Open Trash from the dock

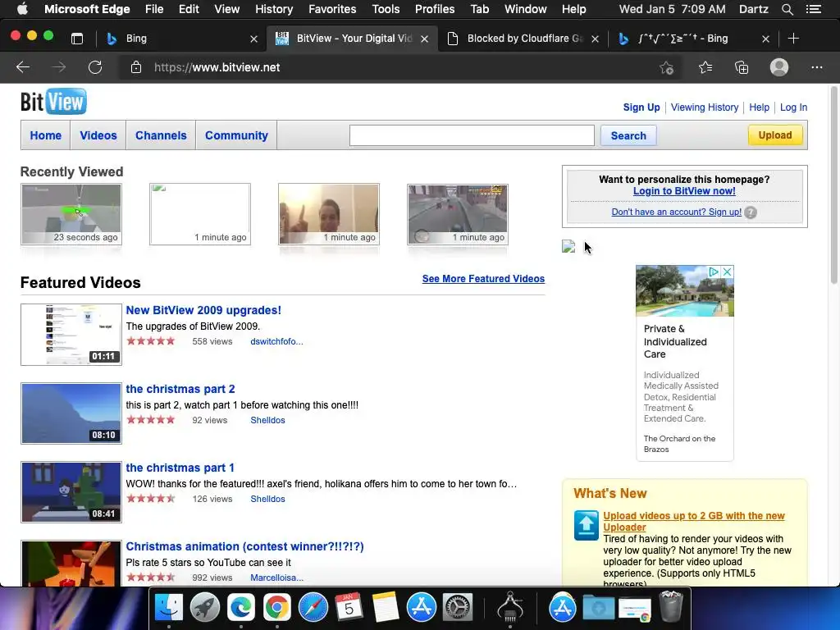pyautogui.click(x=671, y=606)
